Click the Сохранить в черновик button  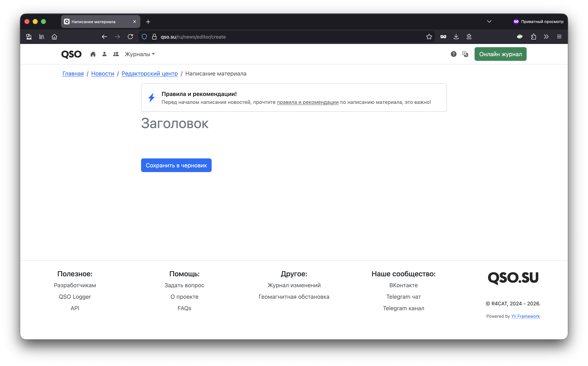176,165
